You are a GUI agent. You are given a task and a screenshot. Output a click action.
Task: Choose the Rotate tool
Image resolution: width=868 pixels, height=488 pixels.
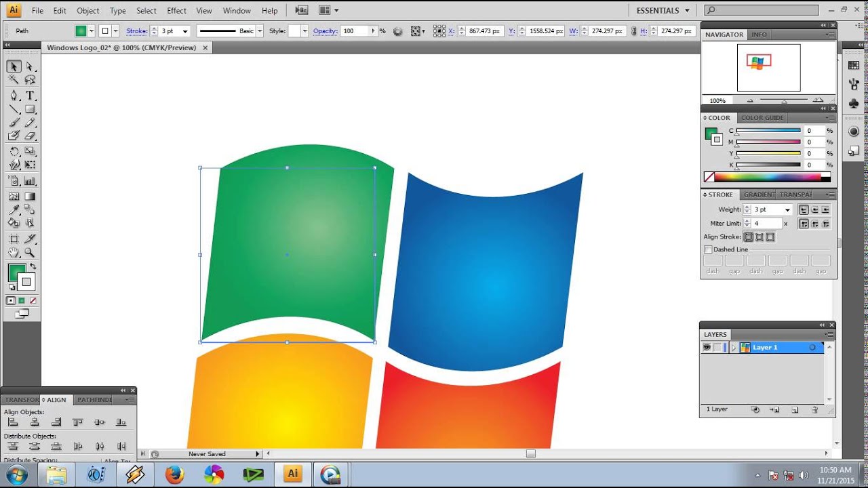click(x=14, y=152)
